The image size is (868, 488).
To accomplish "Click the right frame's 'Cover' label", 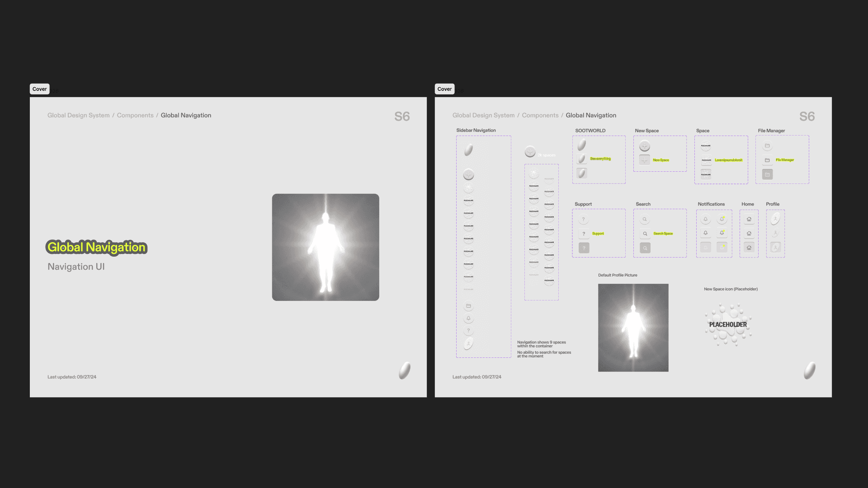I will 444,89.
